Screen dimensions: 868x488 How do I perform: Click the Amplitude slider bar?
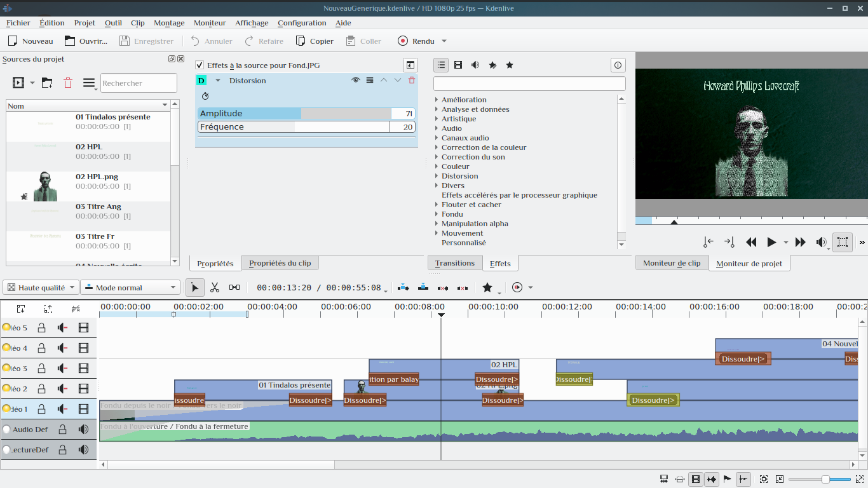(x=294, y=113)
